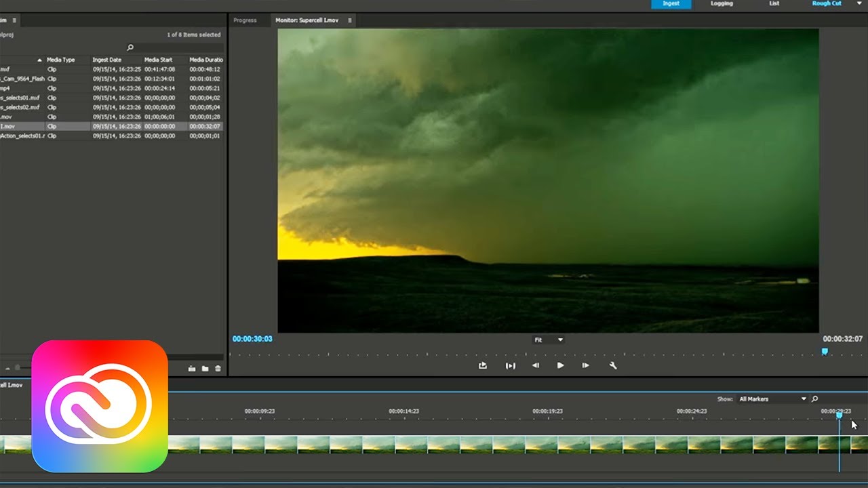868x488 pixels.
Task: Click the create rough cut icon
Action: [191, 369]
